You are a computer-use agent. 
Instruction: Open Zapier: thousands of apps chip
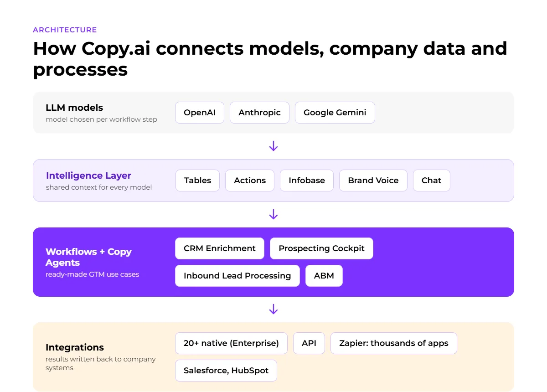pos(394,343)
